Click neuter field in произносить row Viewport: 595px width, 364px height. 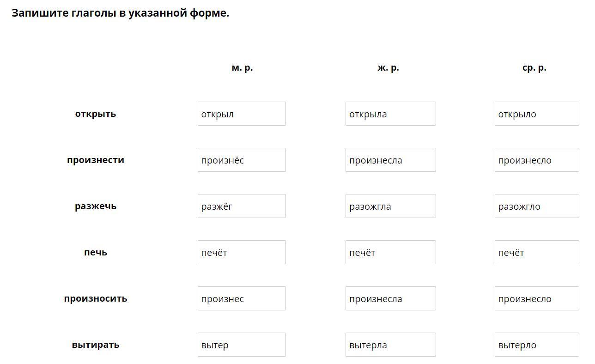pyautogui.click(x=536, y=298)
